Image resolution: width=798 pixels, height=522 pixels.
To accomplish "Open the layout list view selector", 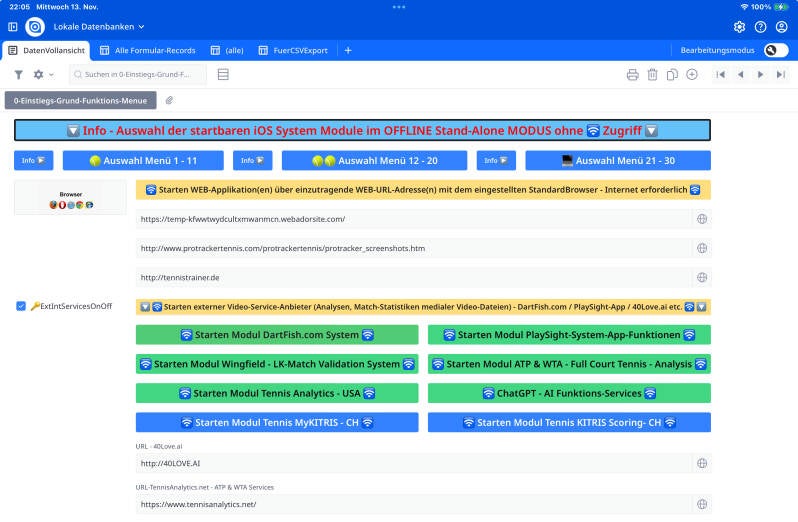I will 223,75.
